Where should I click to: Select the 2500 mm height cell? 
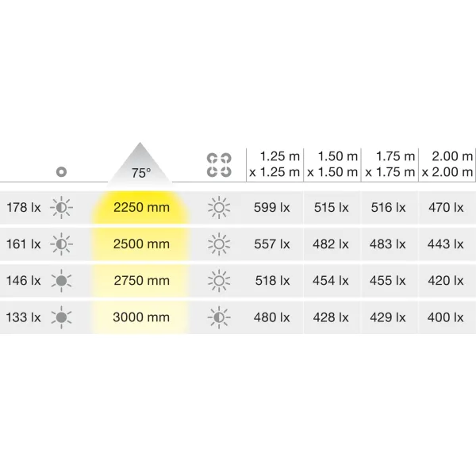coord(141,244)
